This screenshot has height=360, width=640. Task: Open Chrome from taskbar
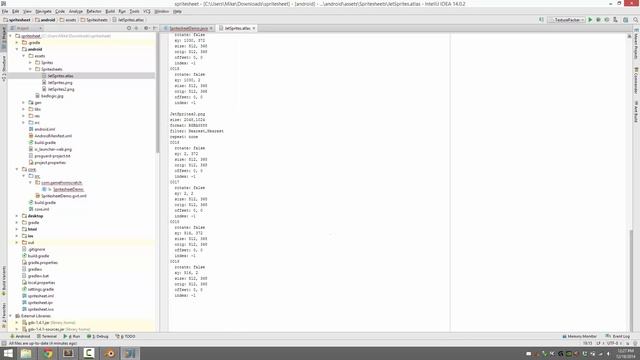click(x=48, y=353)
